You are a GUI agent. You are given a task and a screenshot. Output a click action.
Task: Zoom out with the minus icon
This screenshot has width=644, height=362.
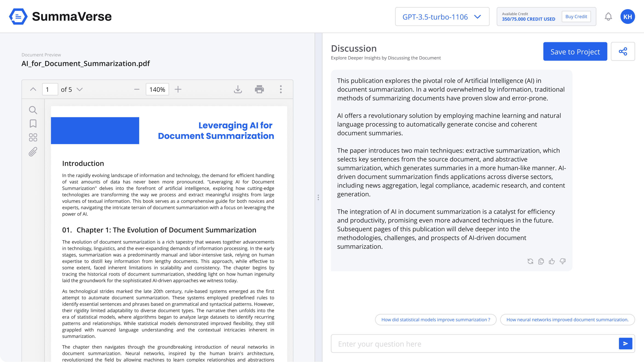[x=137, y=89]
